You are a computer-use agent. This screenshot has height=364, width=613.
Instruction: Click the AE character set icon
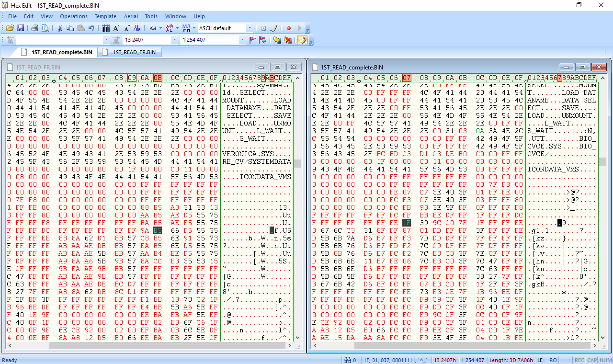click(169, 28)
